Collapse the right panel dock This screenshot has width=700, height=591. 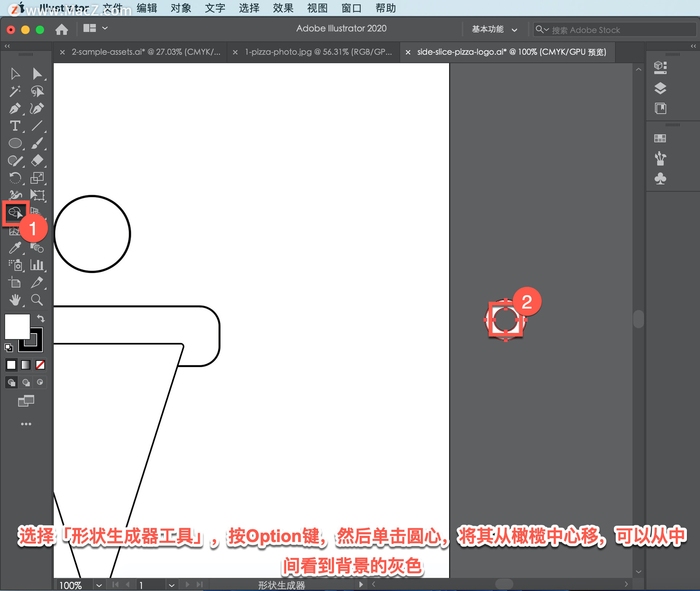(693, 46)
